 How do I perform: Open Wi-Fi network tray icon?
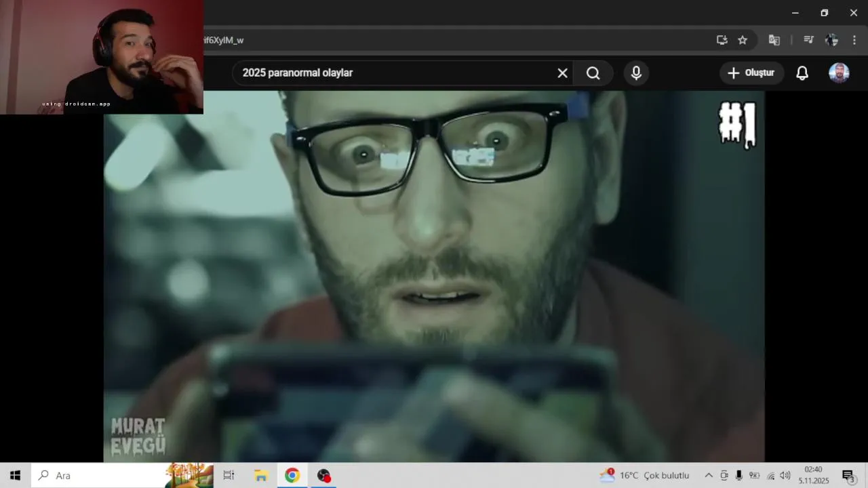770,475
